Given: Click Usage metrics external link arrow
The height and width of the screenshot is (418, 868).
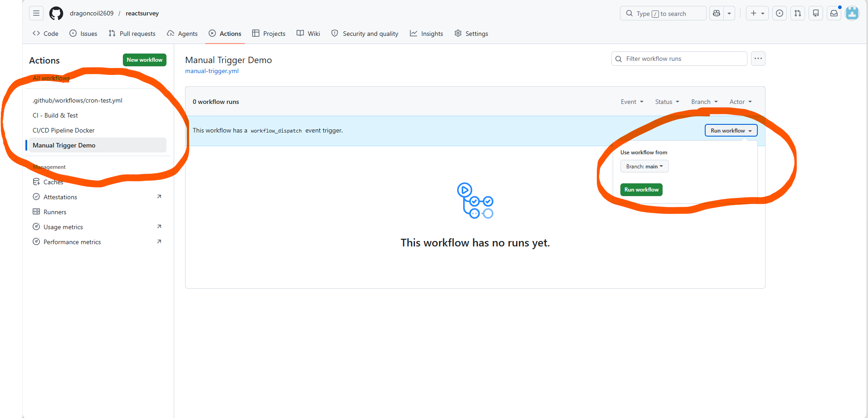Looking at the screenshot, I should pos(159,226).
